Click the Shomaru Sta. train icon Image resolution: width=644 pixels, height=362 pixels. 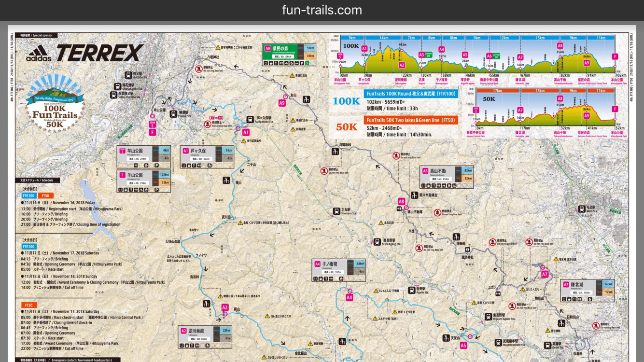point(336,211)
